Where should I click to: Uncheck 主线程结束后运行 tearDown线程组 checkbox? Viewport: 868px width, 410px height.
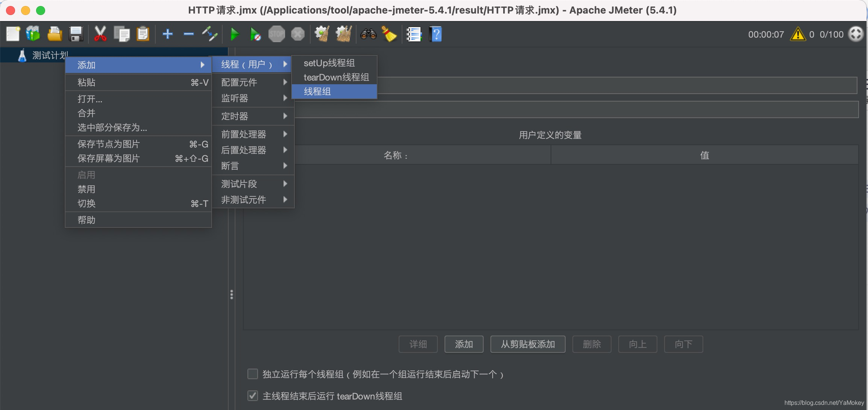point(253,396)
